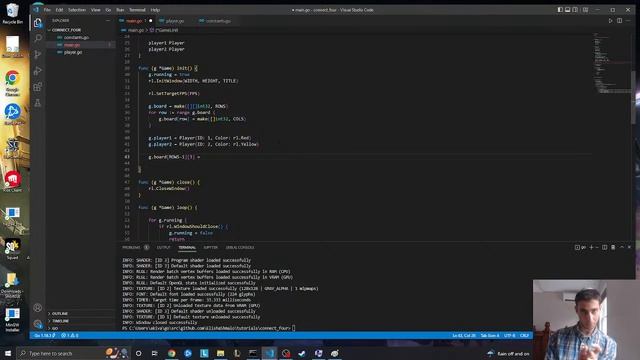Viewport: 640px width, 360px height.
Task: Click the Go version in status bar
Action: [44, 336]
